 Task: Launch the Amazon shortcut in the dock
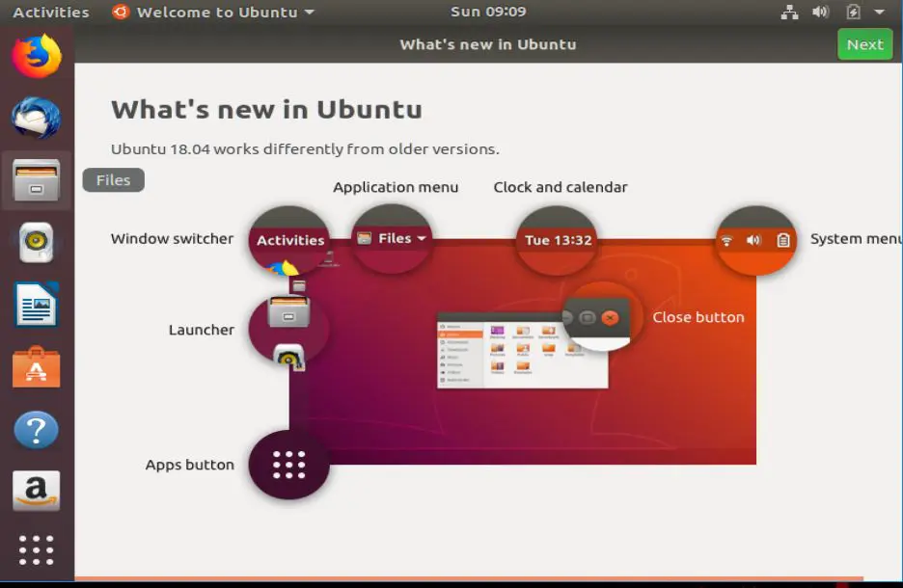pos(37,491)
